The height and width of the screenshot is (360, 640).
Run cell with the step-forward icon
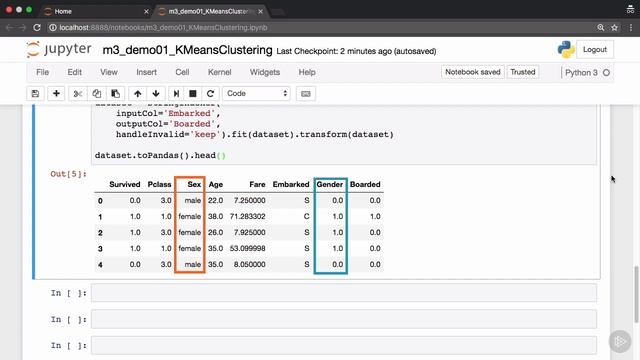tap(176, 93)
